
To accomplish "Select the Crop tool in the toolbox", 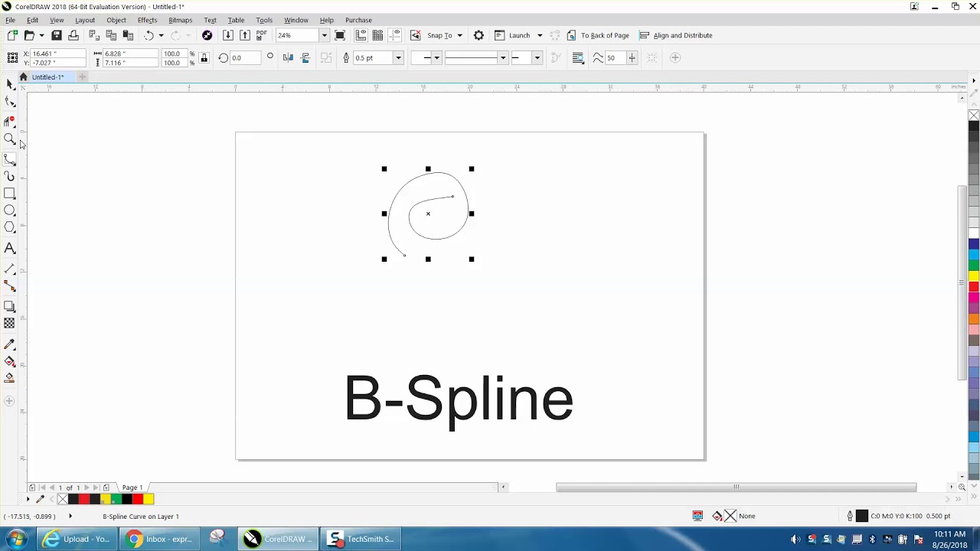I will [x=10, y=121].
